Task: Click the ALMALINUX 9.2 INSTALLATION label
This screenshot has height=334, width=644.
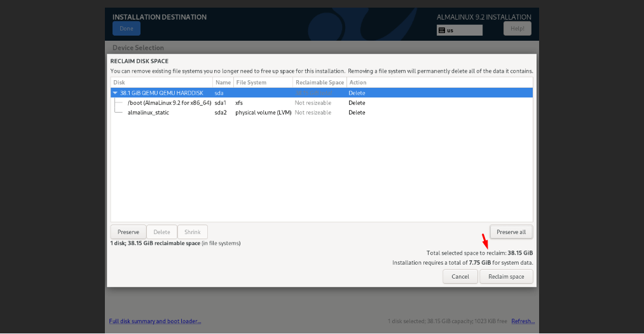Action: click(x=484, y=17)
